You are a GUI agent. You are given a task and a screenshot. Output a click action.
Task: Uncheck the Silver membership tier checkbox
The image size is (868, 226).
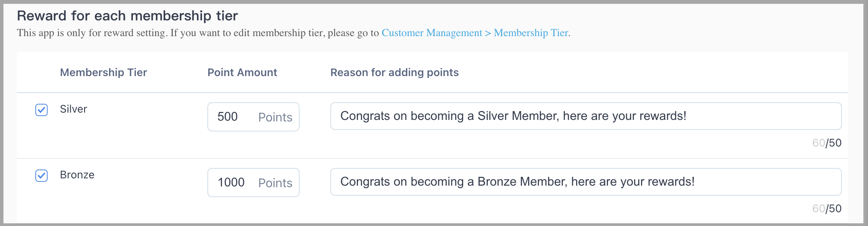41,110
